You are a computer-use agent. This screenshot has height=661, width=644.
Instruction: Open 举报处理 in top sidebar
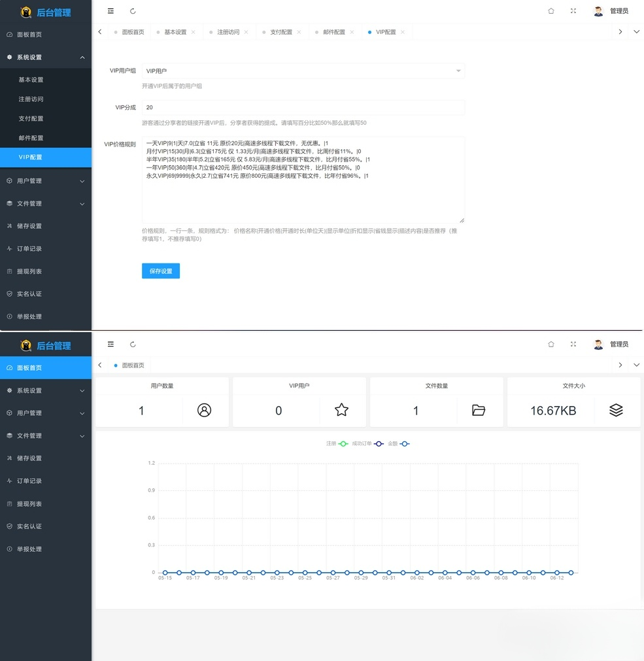coord(46,316)
